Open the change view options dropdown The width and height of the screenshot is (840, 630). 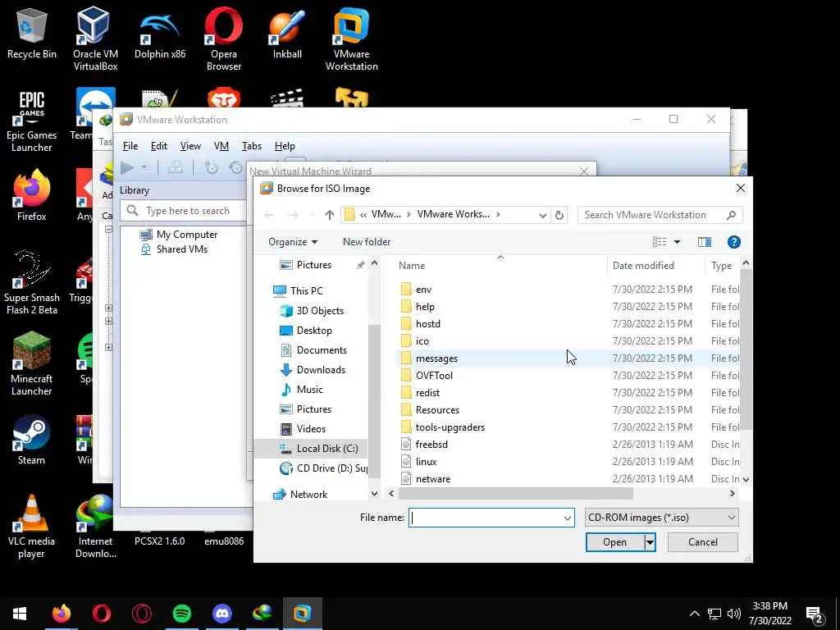(677, 242)
